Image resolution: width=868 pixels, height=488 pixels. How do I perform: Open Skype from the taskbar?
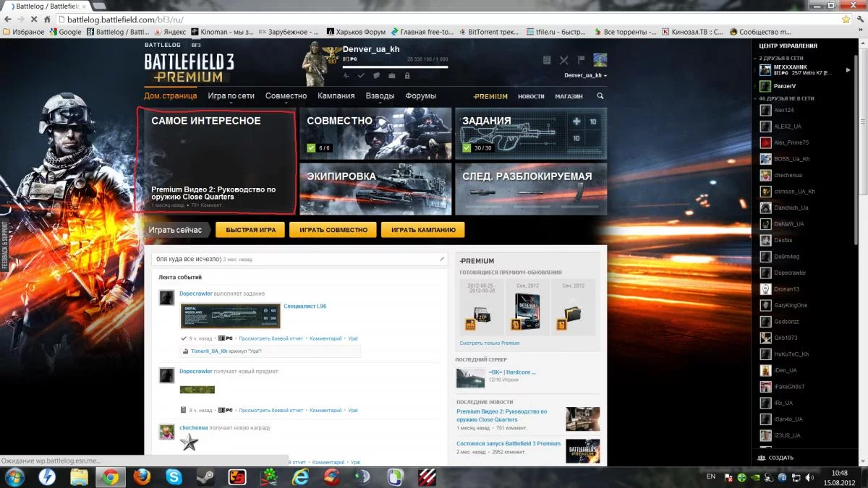pyautogui.click(x=174, y=477)
